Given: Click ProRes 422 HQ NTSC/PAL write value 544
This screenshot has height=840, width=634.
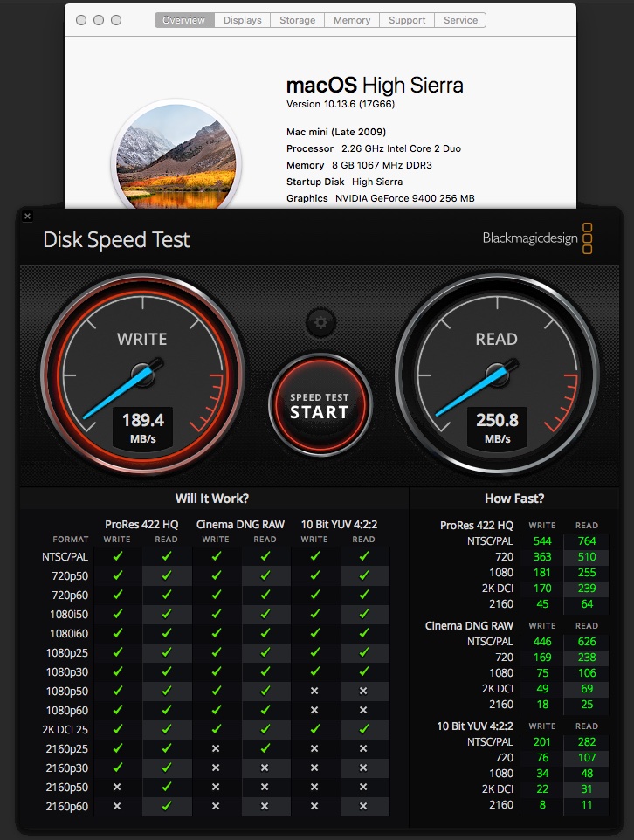Looking at the screenshot, I should (x=542, y=541).
